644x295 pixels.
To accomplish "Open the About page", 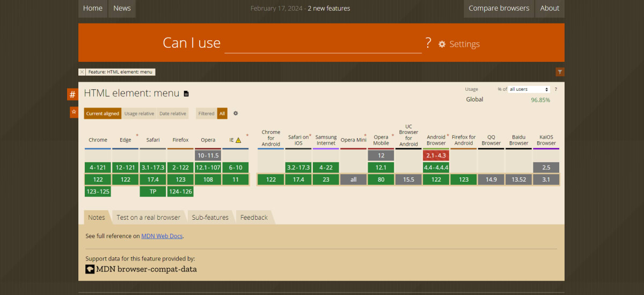I will (x=550, y=9).
